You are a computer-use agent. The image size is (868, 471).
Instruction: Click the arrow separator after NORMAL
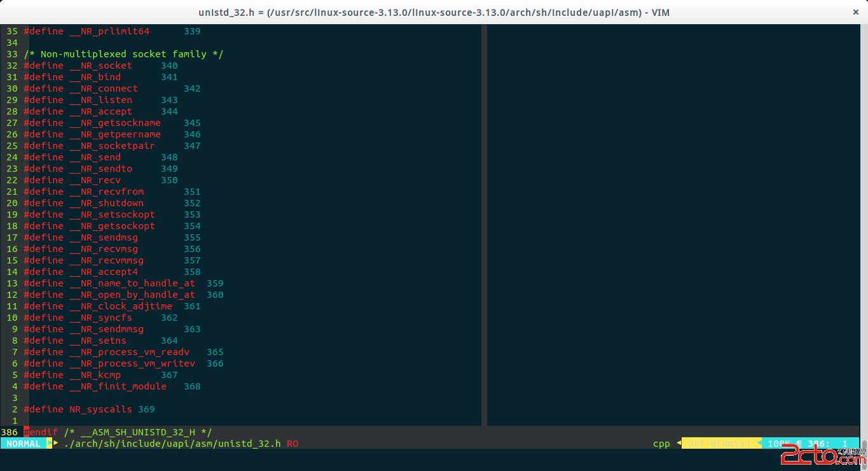tap(50, 444)
